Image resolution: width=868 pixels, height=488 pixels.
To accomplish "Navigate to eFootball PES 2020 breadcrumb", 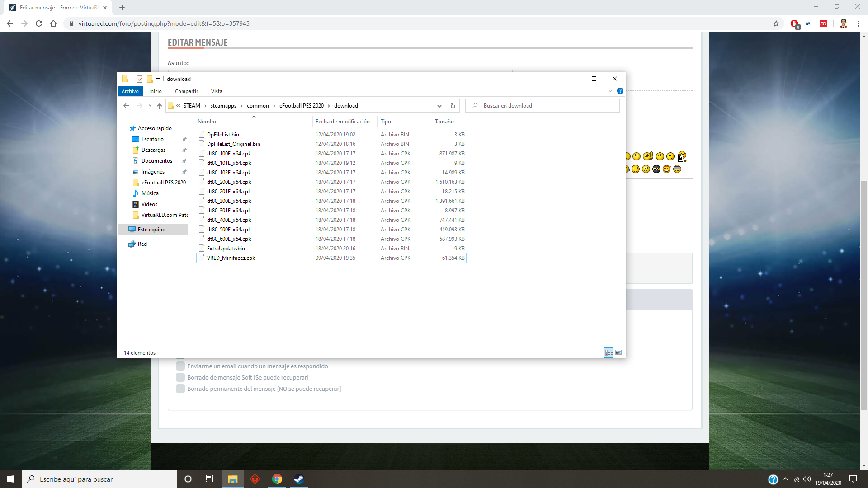I will click(x=301, y=106).
